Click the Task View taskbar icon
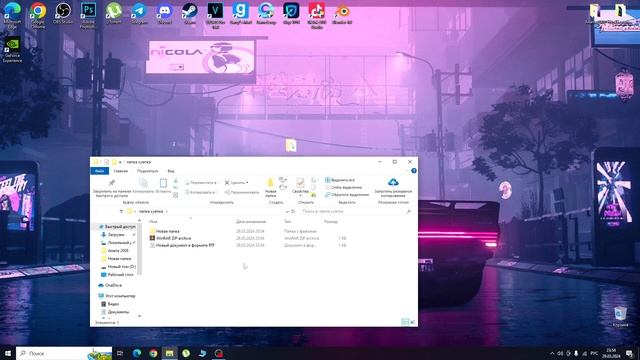This screenshot has width=640, height=360. [120, 353]
